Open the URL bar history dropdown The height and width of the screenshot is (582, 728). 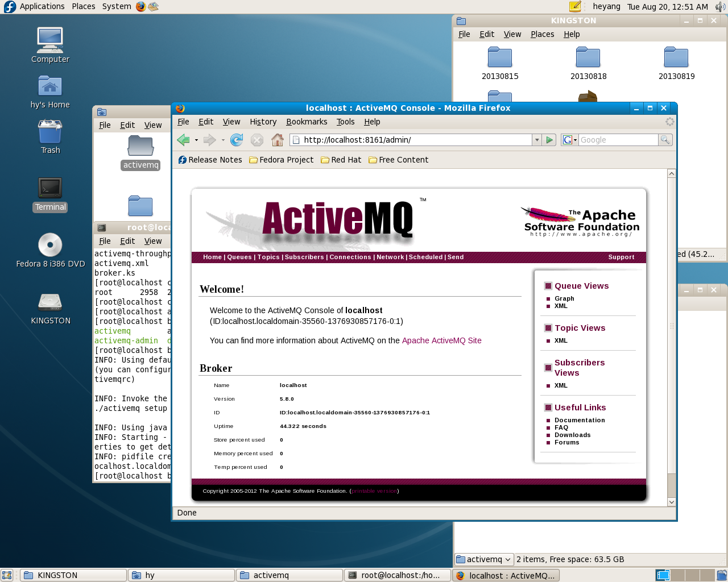536,140
